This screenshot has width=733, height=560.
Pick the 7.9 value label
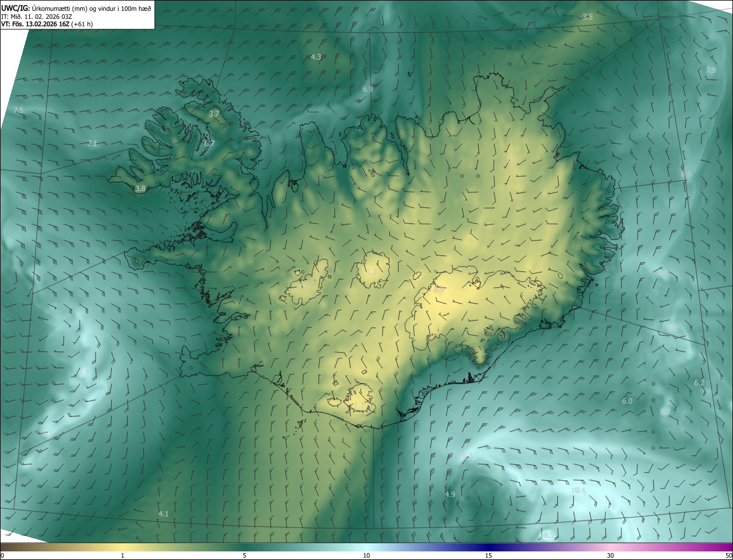[x=711, y=70]
